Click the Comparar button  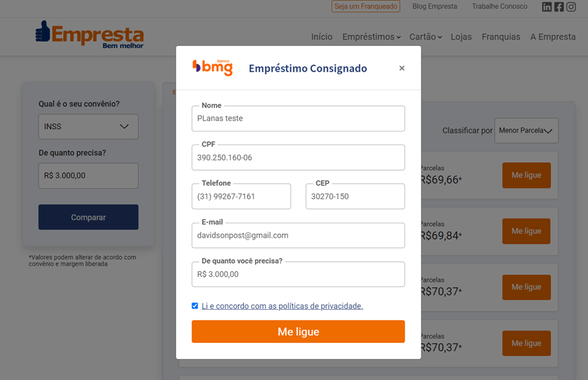(x=88, y=217)
